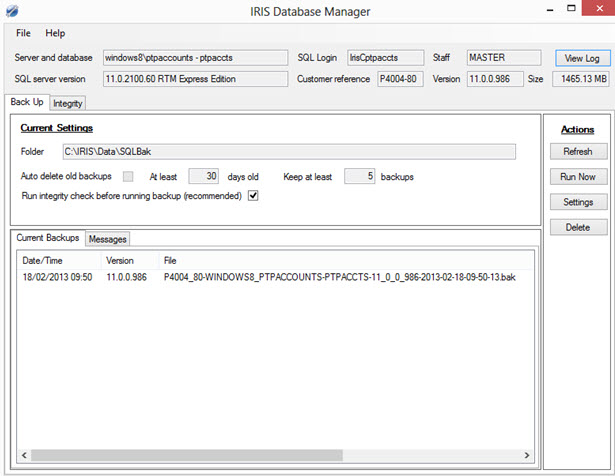Screen dimensions: 615x476
Task: Click the horizontal scrollbar thumb
Action: 187,455
